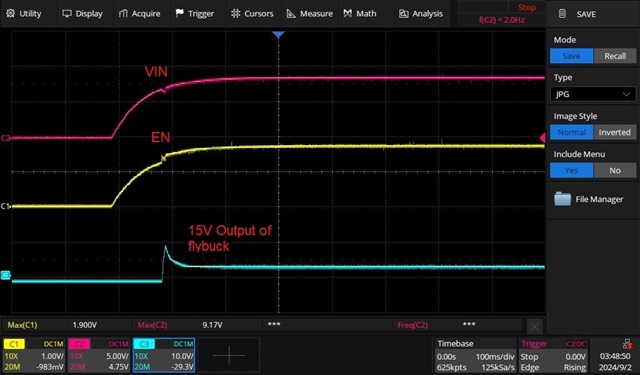Click the 1.00V/ scale of C1
The width and height of the screenshot is (640, 375).
click(x=53, y=356)
